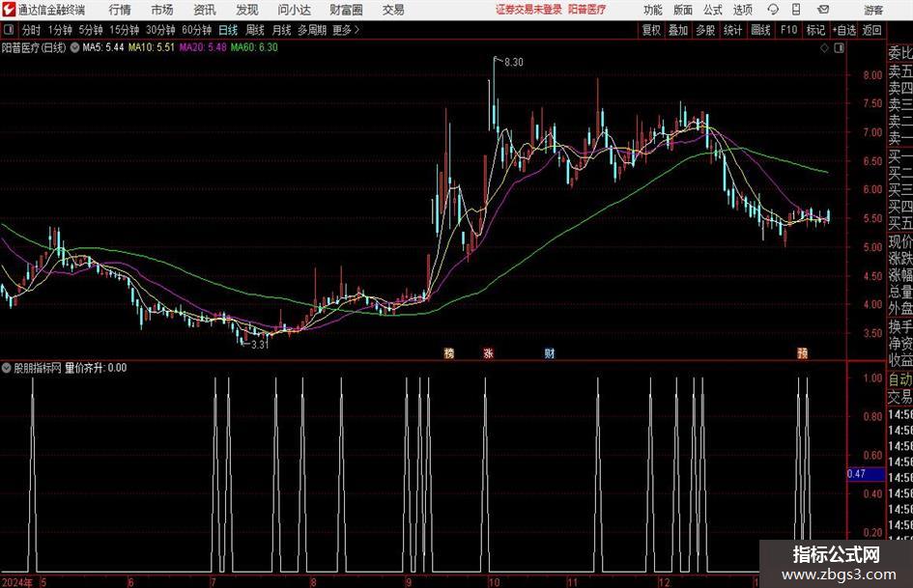Click the 涨 marker on the chart
Screen dimensions: 913x588
pyautogui.click(x=489, y=352)
